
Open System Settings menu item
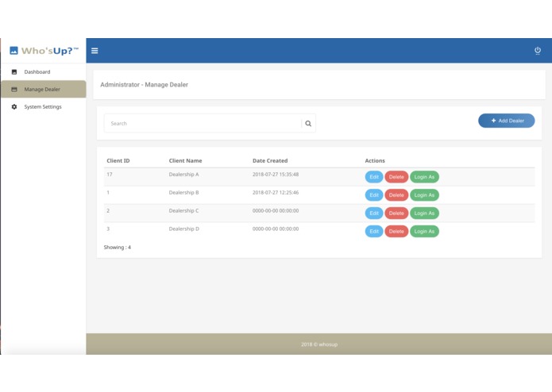coord(44,106)
